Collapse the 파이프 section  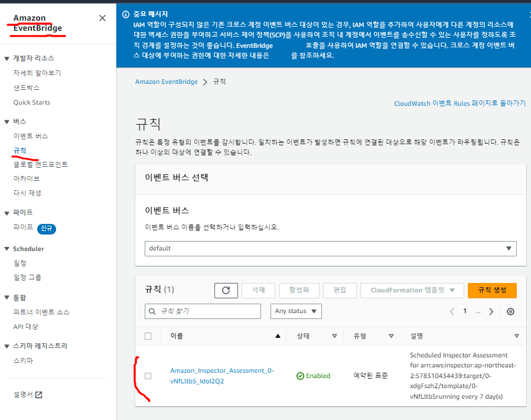click(x=6, y=213)
